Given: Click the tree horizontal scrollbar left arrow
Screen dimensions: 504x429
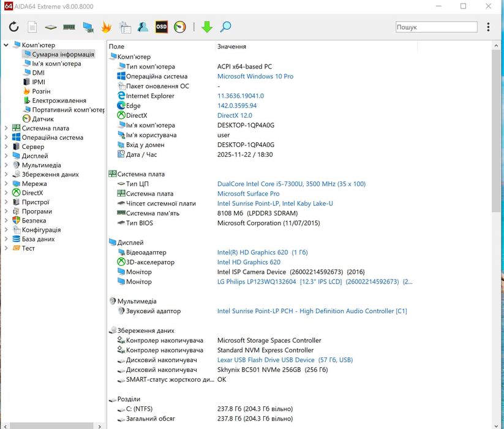Looking at the screenshot, I should tap(5, 426).
